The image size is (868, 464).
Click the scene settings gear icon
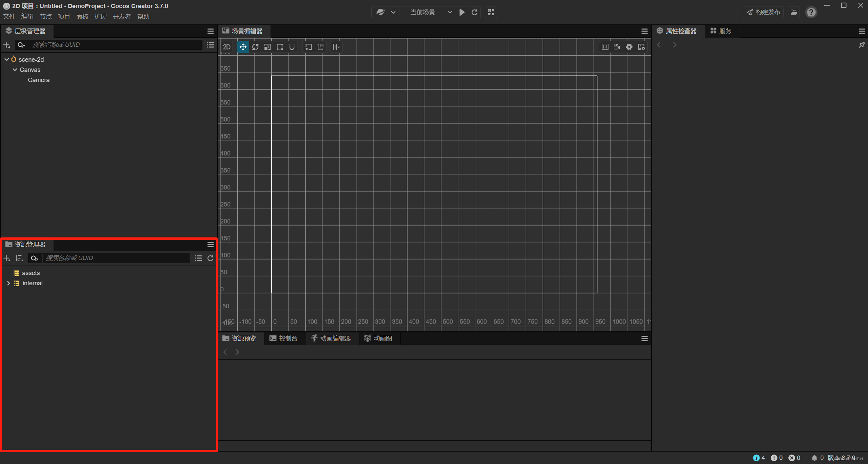pos(629,47)
